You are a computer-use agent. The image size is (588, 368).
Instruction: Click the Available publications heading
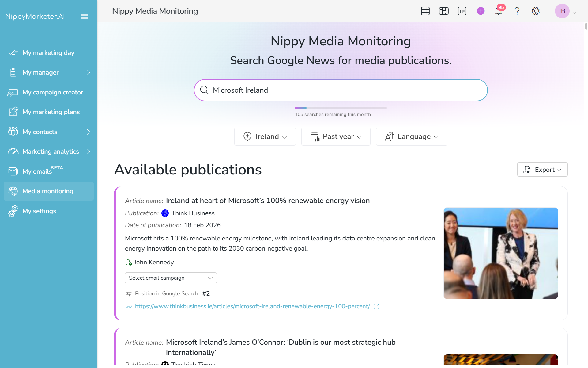188,170
